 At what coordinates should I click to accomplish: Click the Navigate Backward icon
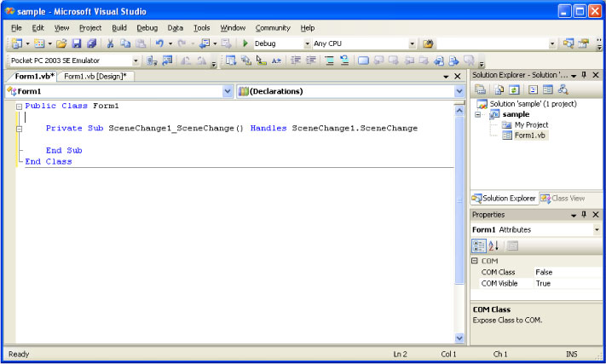point(204,43)
